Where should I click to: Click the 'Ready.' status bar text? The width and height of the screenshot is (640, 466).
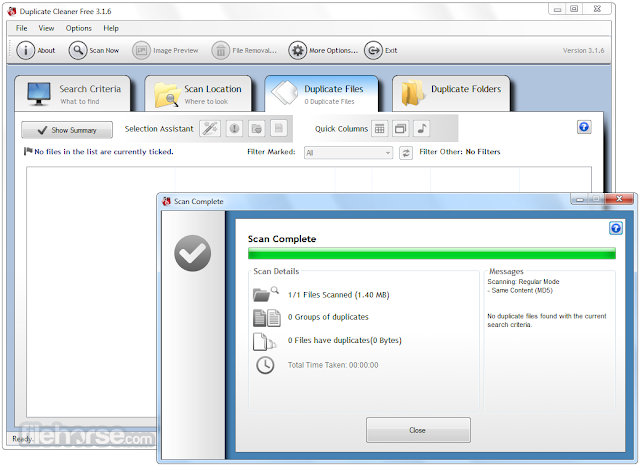[23, 439]
